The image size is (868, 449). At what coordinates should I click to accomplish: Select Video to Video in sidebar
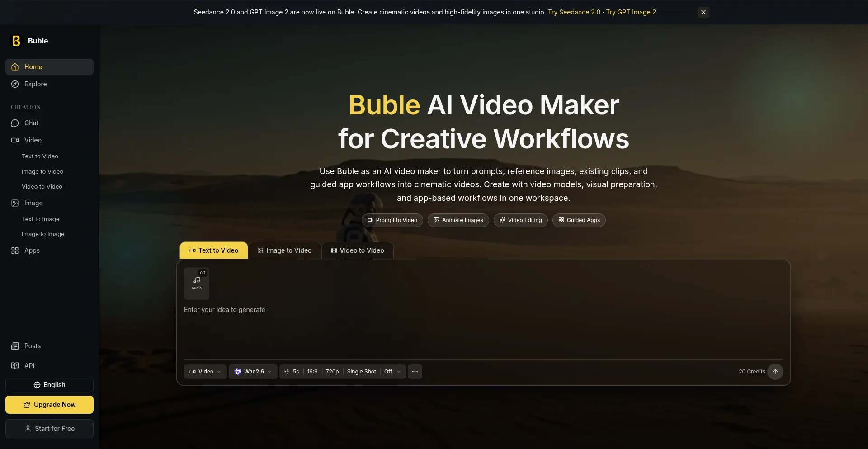[42, 187]
